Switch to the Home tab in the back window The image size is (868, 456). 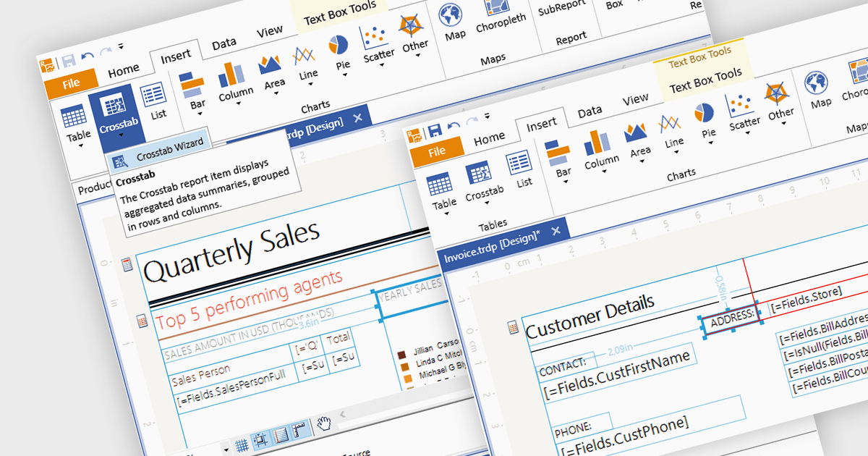click(124, 71)
